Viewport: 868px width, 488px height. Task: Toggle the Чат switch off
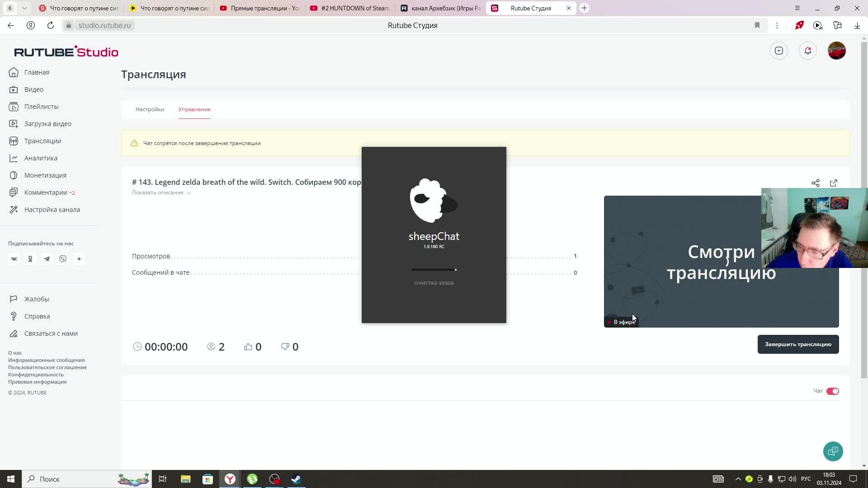tap(832, 391)
